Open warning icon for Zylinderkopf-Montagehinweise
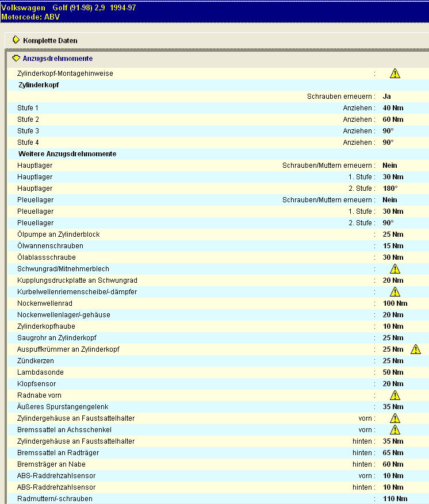Viewport: 429px width, 504px height. [x=394, y=74]
